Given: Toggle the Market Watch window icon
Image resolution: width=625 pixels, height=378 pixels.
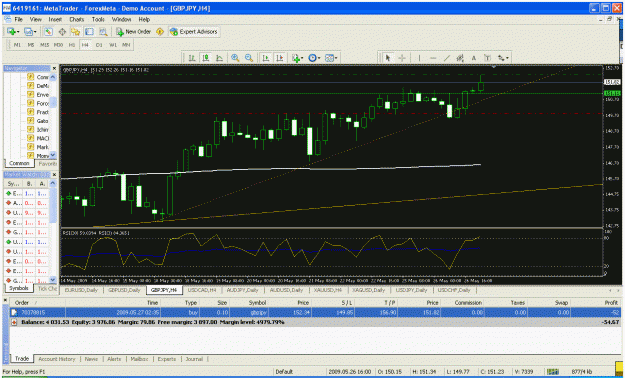Looking at the screenshot, I should (x=48, y=32).
